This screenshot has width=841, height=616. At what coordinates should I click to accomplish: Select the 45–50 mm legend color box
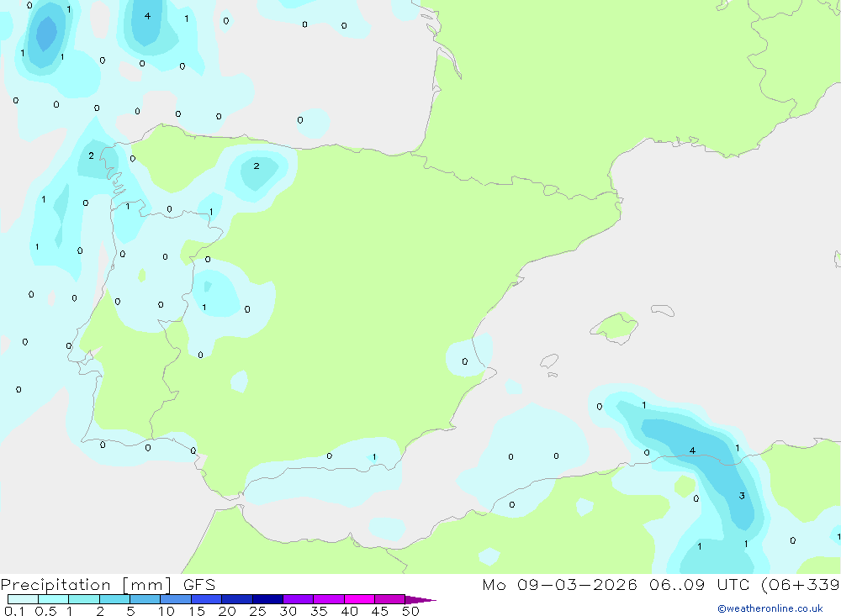[x=389, y=599]
